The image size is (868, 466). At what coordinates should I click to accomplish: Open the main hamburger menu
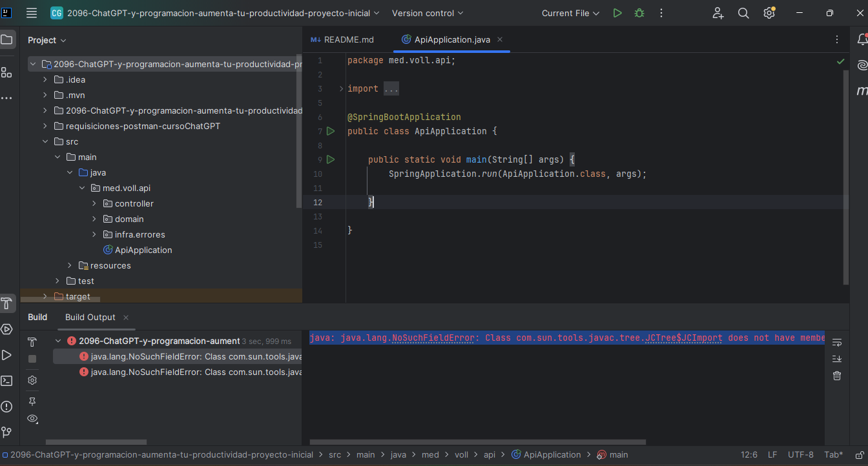pyautogui.click(x=32, y=13)
